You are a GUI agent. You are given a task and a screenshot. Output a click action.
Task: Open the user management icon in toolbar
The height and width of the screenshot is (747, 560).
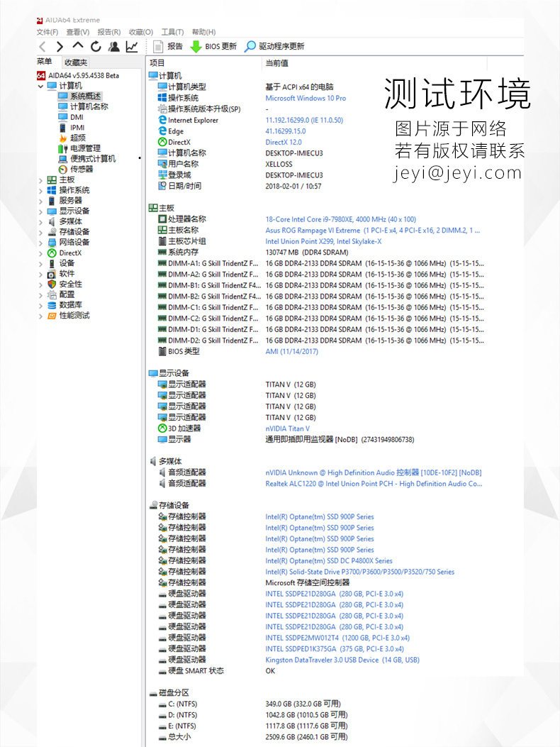[x=114, y=46]
